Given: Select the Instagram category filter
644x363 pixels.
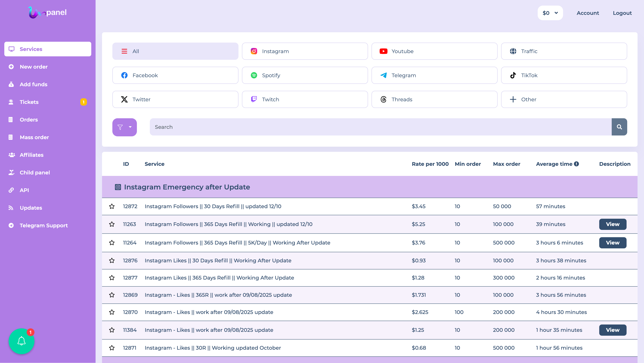Looking at the screenshot, I should tap(305, 51).
